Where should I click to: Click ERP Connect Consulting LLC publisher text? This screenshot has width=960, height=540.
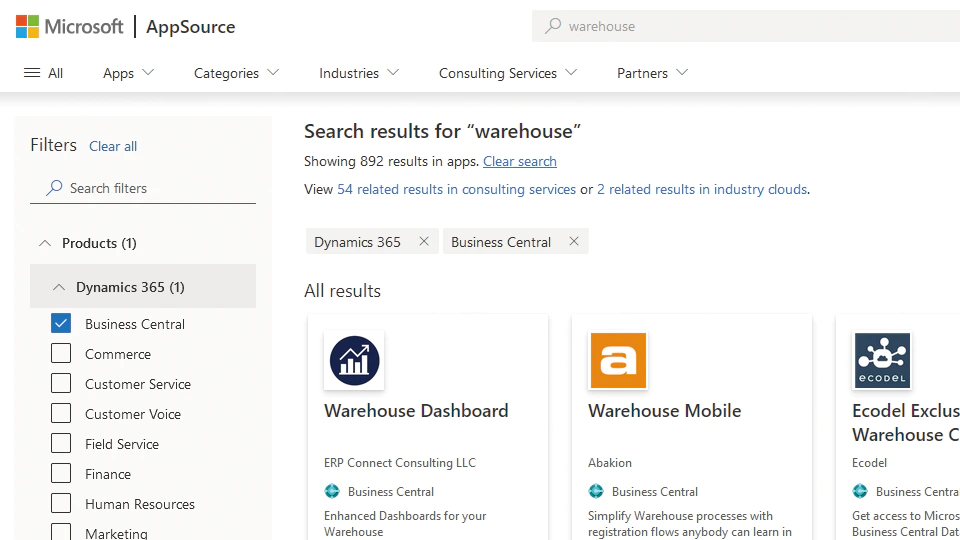[400, 463]
